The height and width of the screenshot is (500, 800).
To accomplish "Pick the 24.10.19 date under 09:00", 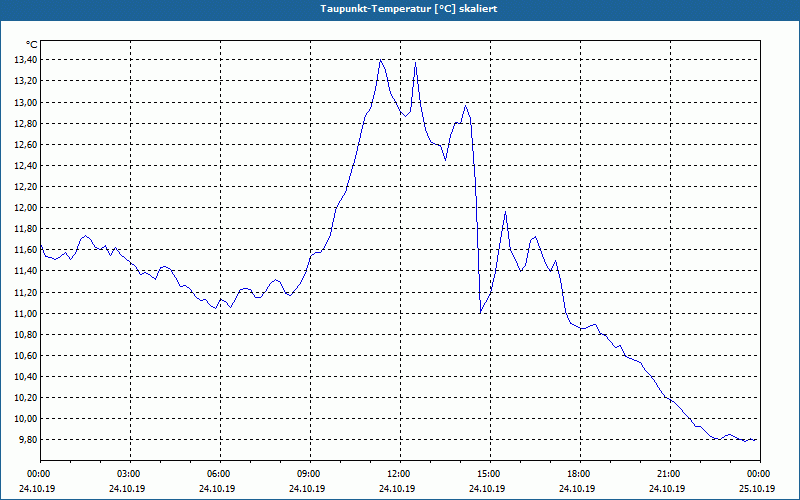I will pos(307,488).
